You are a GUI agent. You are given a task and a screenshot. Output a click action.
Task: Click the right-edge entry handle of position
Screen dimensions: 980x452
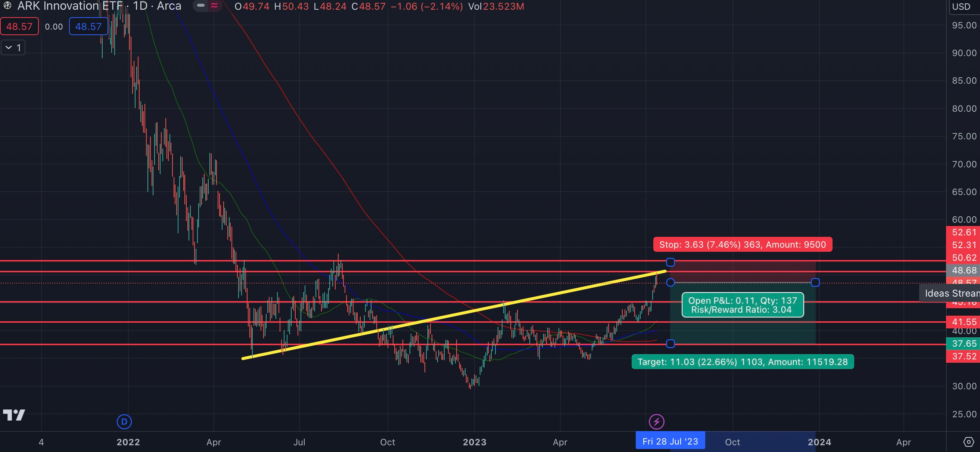pos(815,282)
